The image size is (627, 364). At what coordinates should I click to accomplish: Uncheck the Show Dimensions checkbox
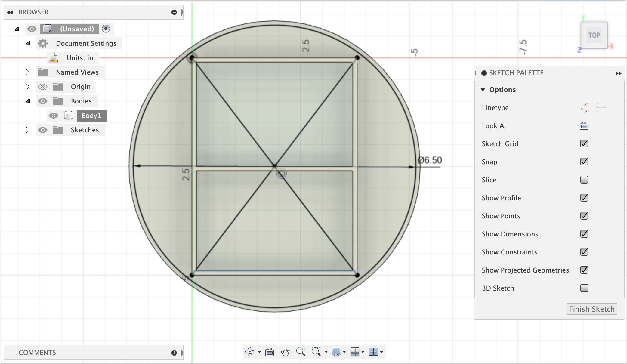(x=584, y=234)
